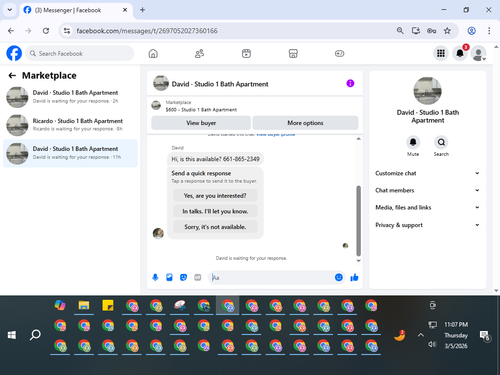
Task: Open the volume speaker tray icon
Action: [432, 344]
